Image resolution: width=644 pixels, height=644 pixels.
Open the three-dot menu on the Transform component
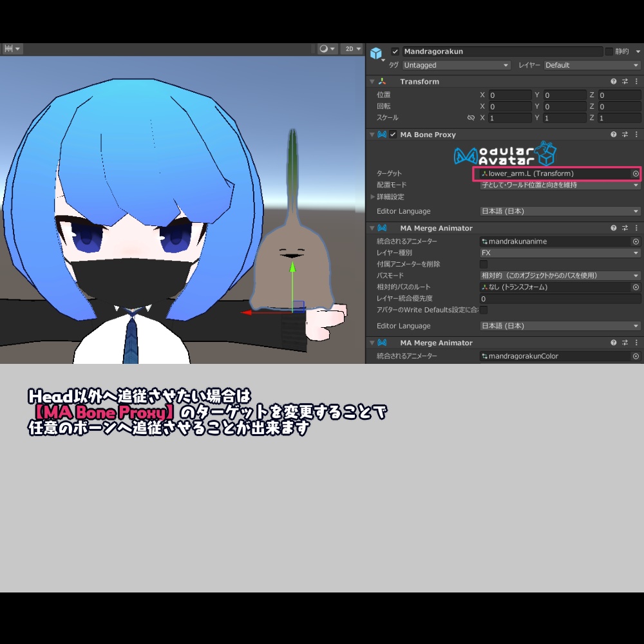point(636,81)
